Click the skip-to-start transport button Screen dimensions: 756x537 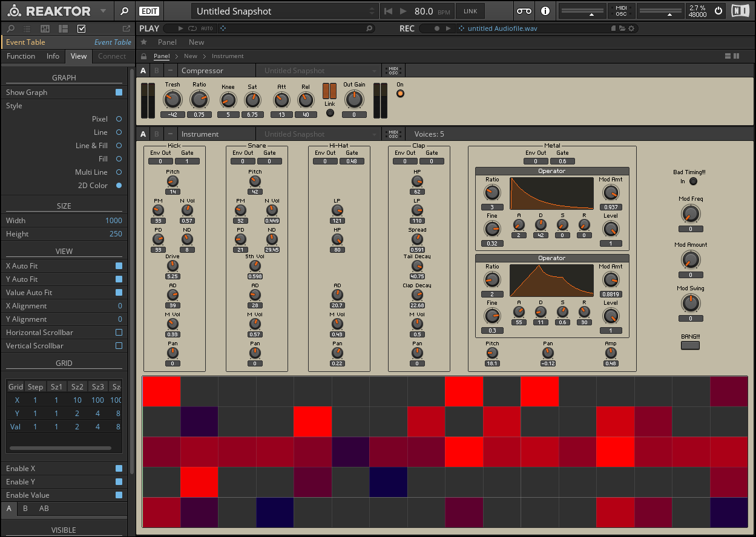tap(388, 11)
